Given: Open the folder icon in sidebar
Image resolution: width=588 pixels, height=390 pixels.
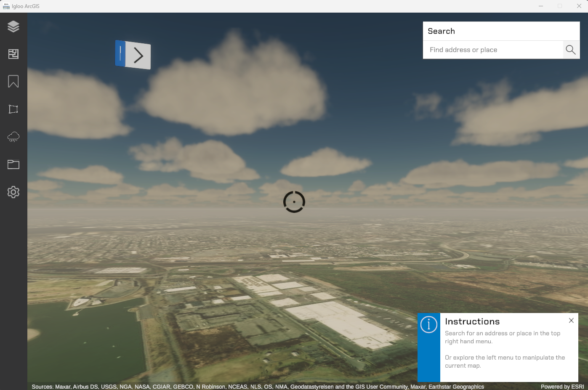Looking at the screenshot, I should click(13, 164).
